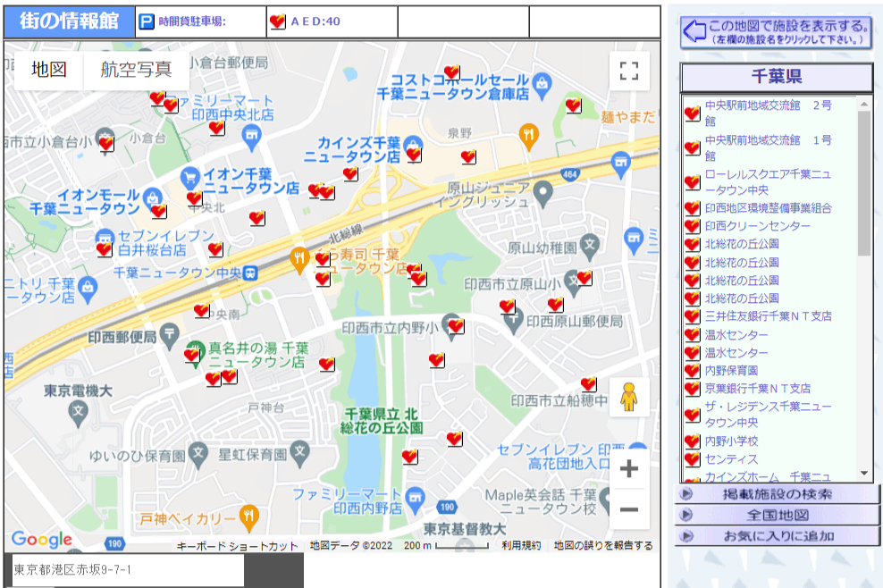Select 内野小学校 entry
This screenshot has height=588, width=883.
pyautogui.click(x=732, y=441)
